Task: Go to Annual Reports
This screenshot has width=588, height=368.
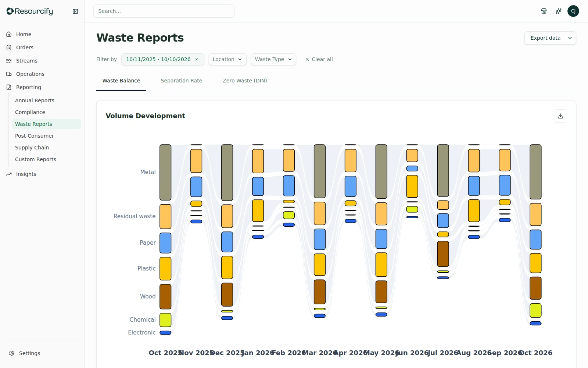Action: tap(46, 100)
